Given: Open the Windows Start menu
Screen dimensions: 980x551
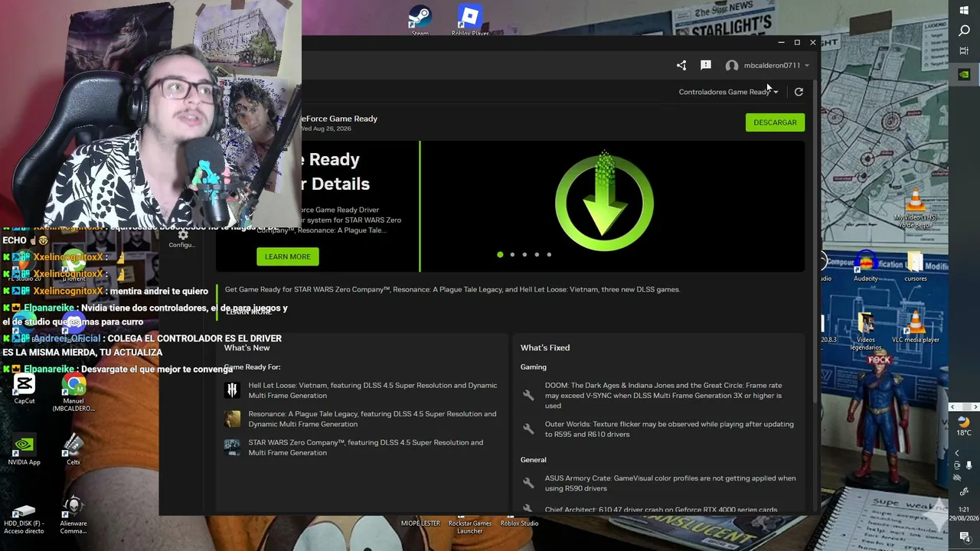Looking at the screenshot, I should tap(964, 10).
